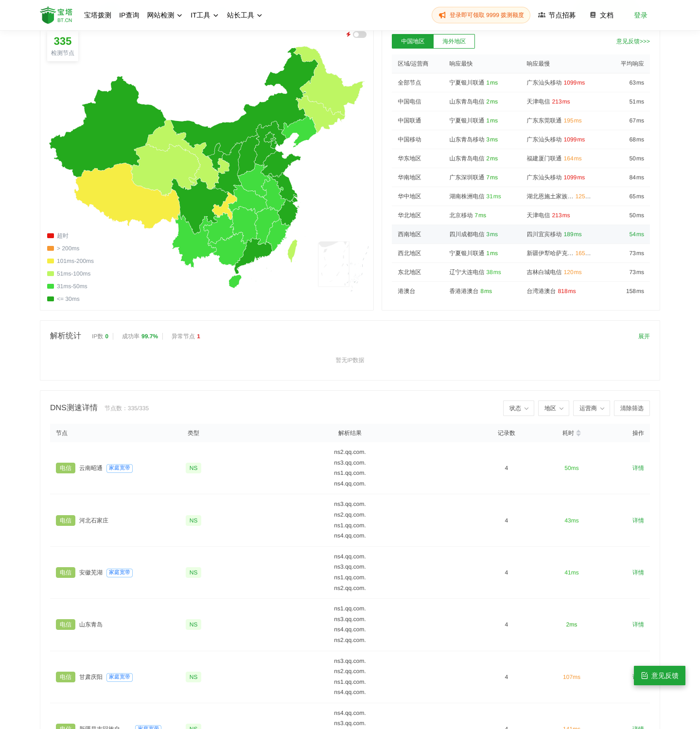This screenshot has height=729, width=700.
Task: Toggle the 31ms-50ms legend entry
Action: pyautogui.click(x=67, y=286)
